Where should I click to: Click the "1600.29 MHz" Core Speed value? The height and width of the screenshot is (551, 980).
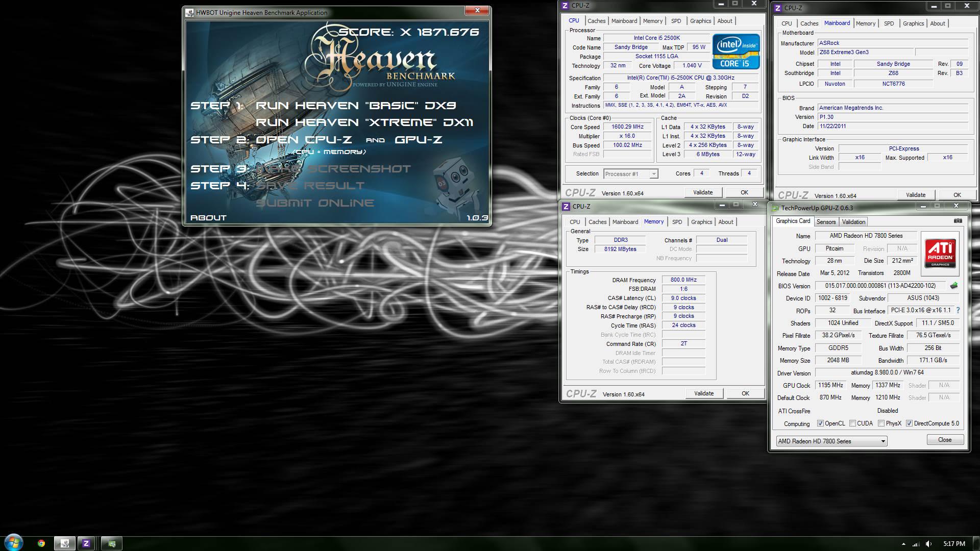pos(627,127)
